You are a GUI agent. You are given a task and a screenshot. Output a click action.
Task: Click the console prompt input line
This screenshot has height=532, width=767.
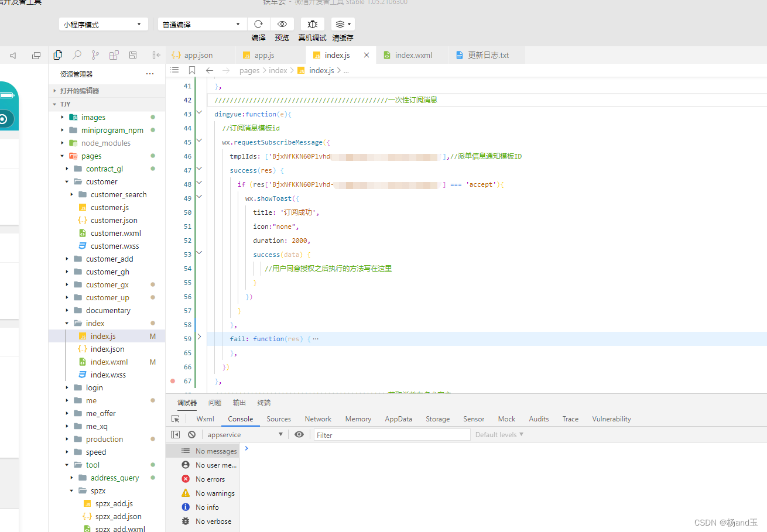tap(504, 448)
